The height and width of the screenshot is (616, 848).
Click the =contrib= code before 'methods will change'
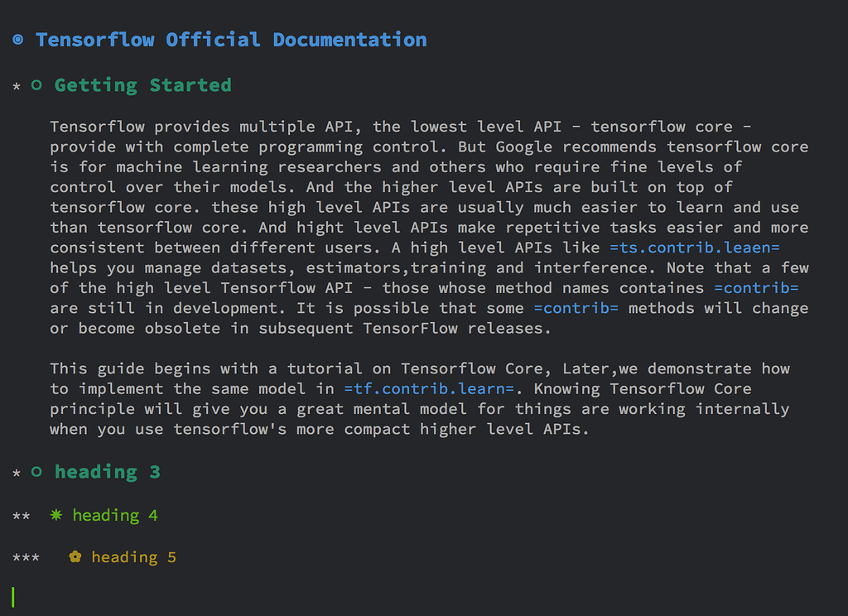point(576,308)
